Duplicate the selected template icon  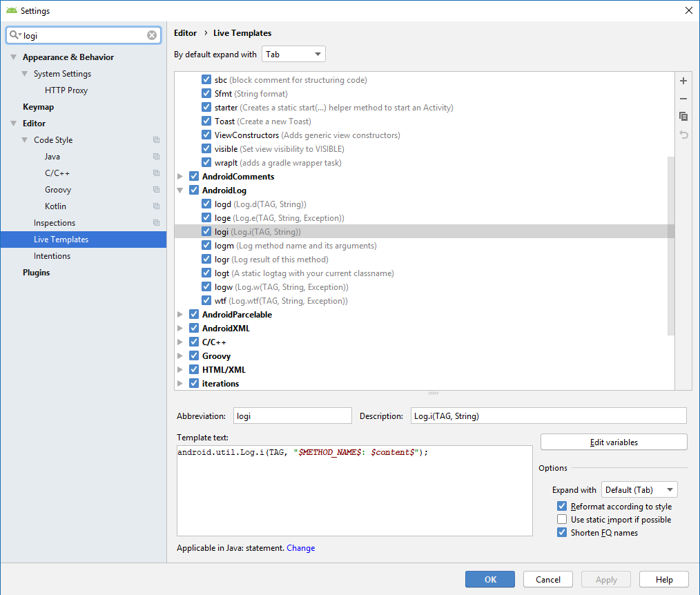683,117
